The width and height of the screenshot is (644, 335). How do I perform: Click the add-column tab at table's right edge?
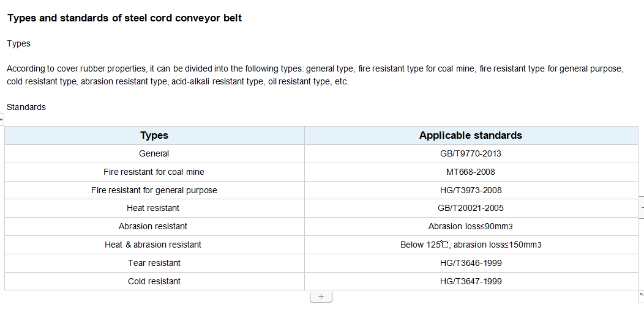click(x=642, y=207)
